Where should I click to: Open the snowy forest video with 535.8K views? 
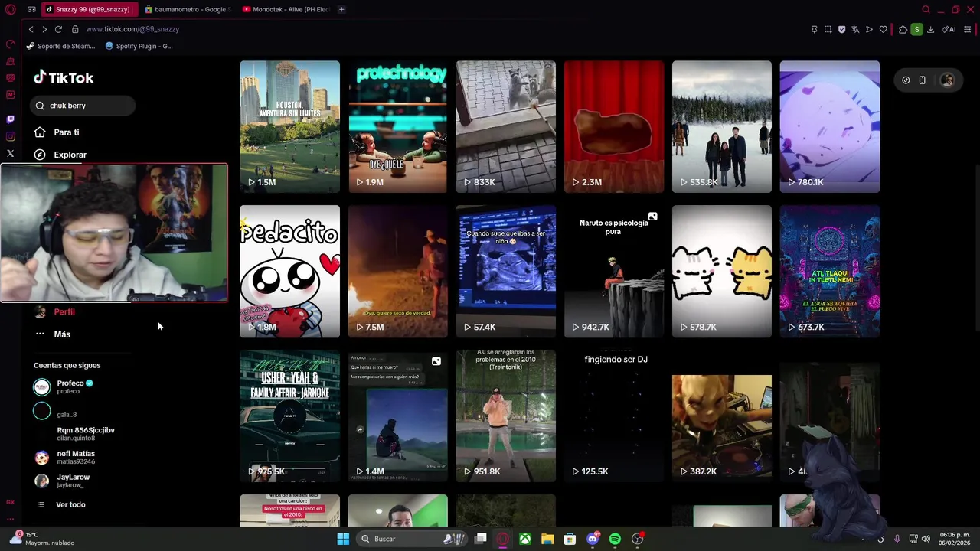click(721, 126)
